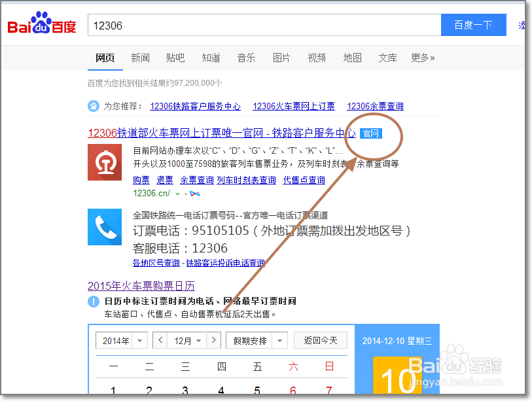Viewport: 532px width, 401px height.
Task: Click the next month arrow in the calendar
Action: tap(214, 340)
